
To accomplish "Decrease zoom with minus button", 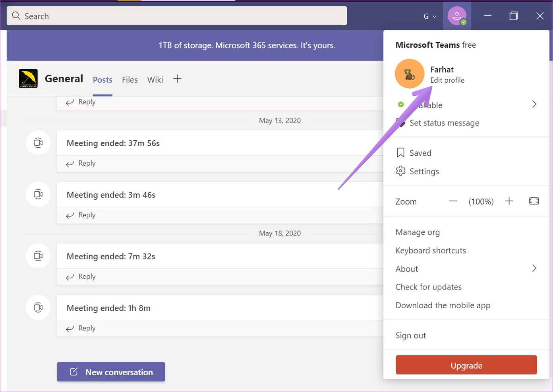I will point(453,201).
